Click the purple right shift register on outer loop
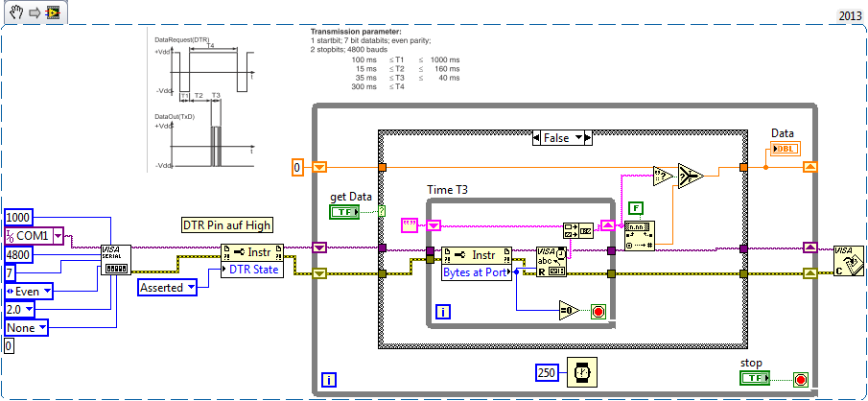 (809, 247)
